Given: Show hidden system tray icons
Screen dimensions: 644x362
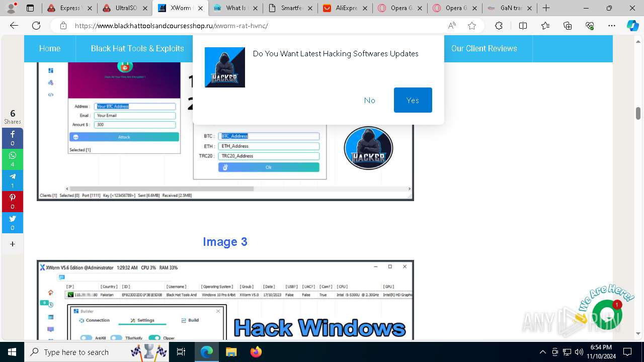Looking at the screenshot, I should pyautogui.click(x=542, y=352).
